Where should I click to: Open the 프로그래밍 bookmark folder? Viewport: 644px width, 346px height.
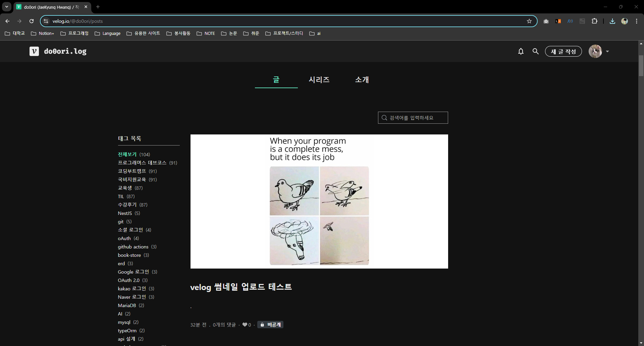(74, 34)
